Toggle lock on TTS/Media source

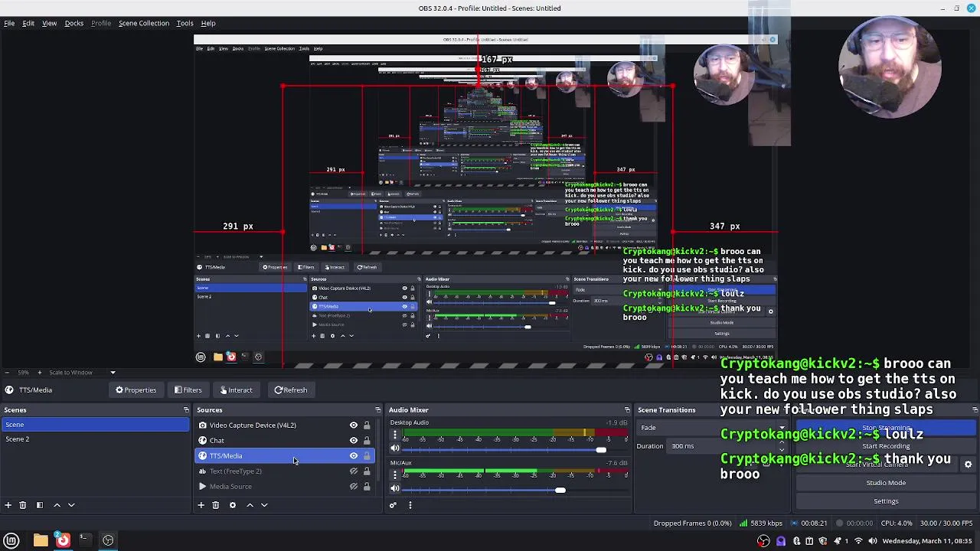[x=367, y=456]
